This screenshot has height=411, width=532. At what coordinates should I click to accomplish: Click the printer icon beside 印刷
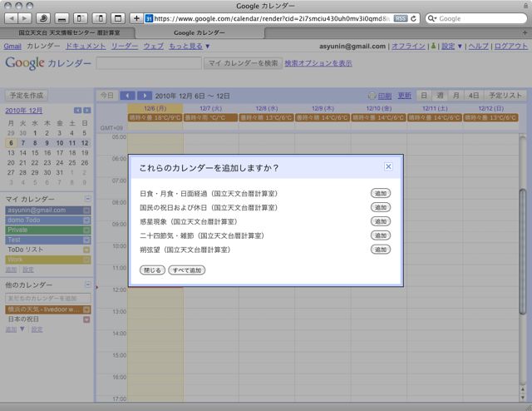pyautogui.click(x=372, y=97)
